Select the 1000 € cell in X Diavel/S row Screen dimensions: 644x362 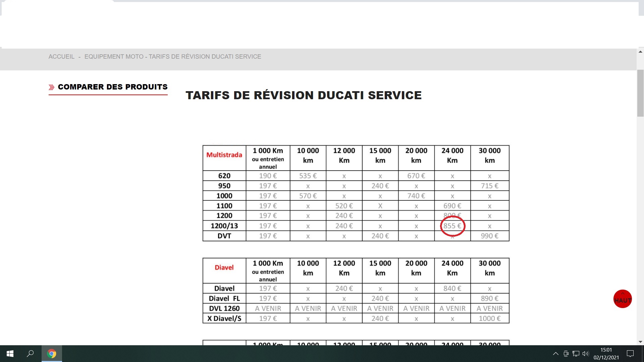coord(490,318)
